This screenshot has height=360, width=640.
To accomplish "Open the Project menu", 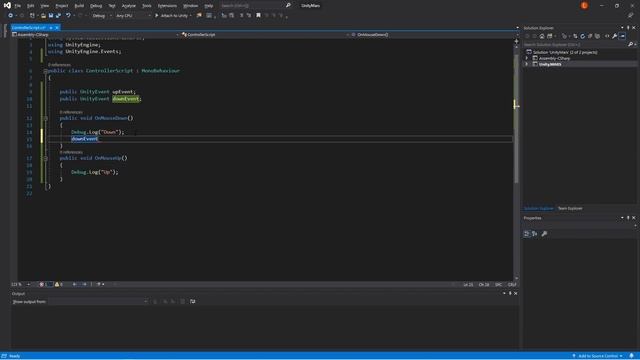I will [62, 6].
